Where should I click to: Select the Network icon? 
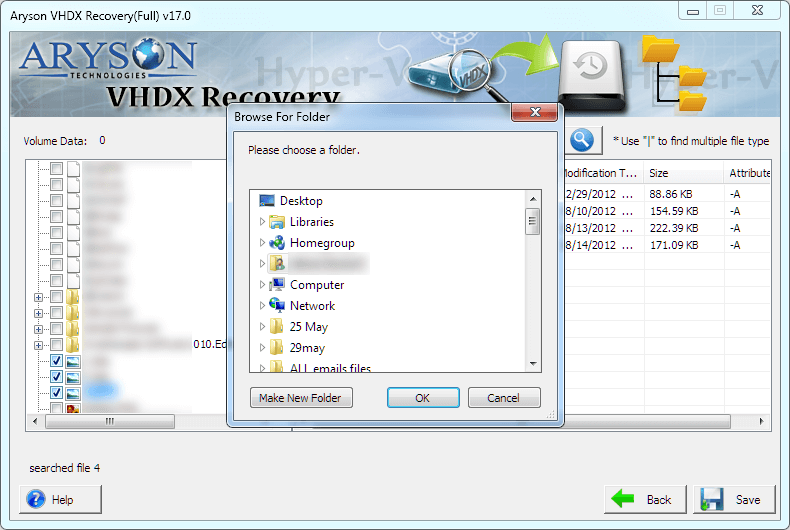tap(277, 305)
